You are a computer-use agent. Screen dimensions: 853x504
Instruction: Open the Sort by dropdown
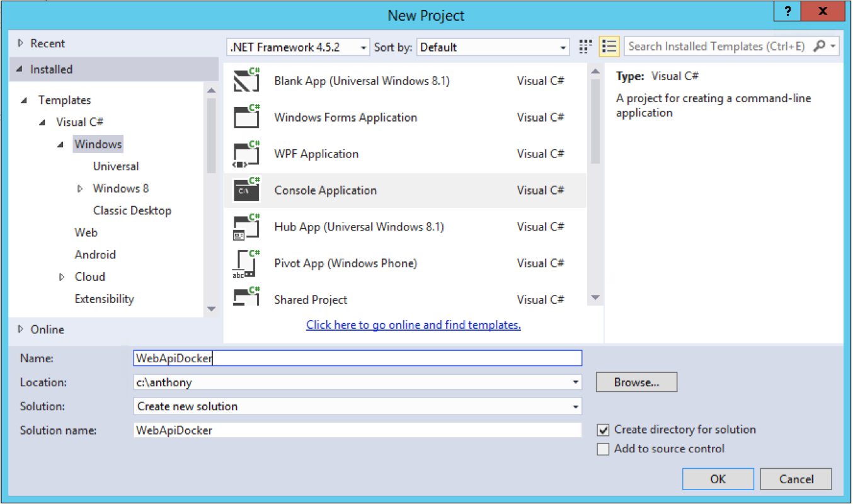pos(493,47)
